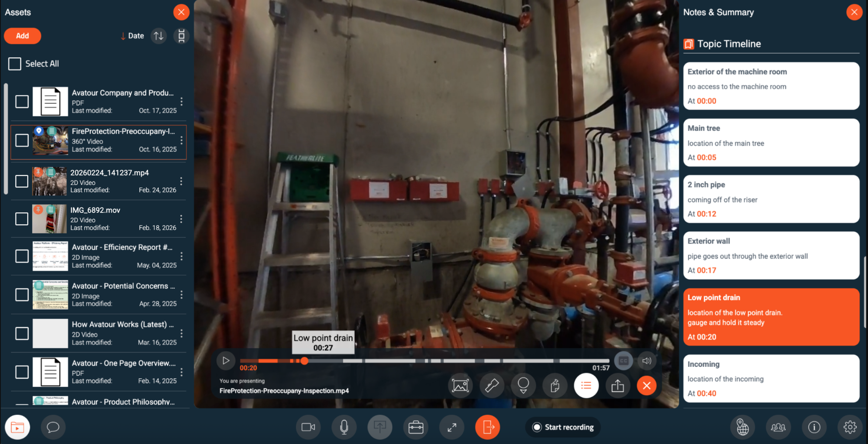This screenshot has height=444, width=868.
Task: Open the toolbox briefcase icon
Action: (416, 427)
